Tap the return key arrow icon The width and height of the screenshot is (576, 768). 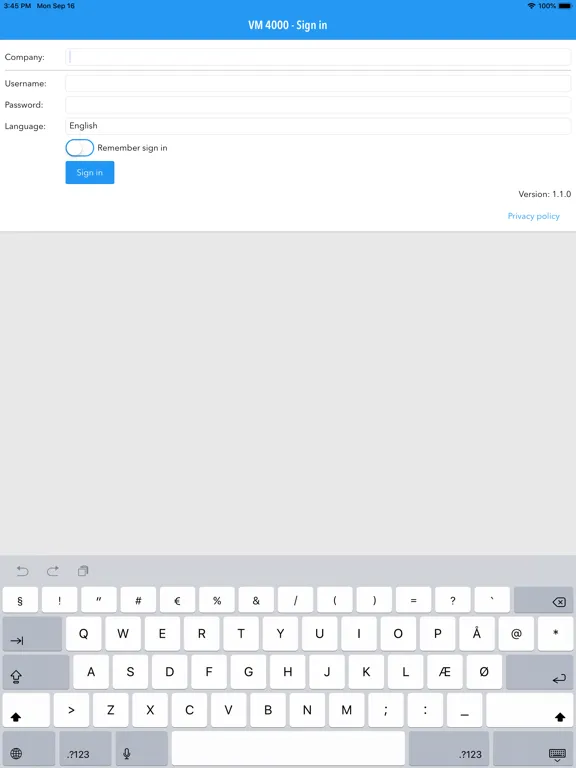pos(539,672)
